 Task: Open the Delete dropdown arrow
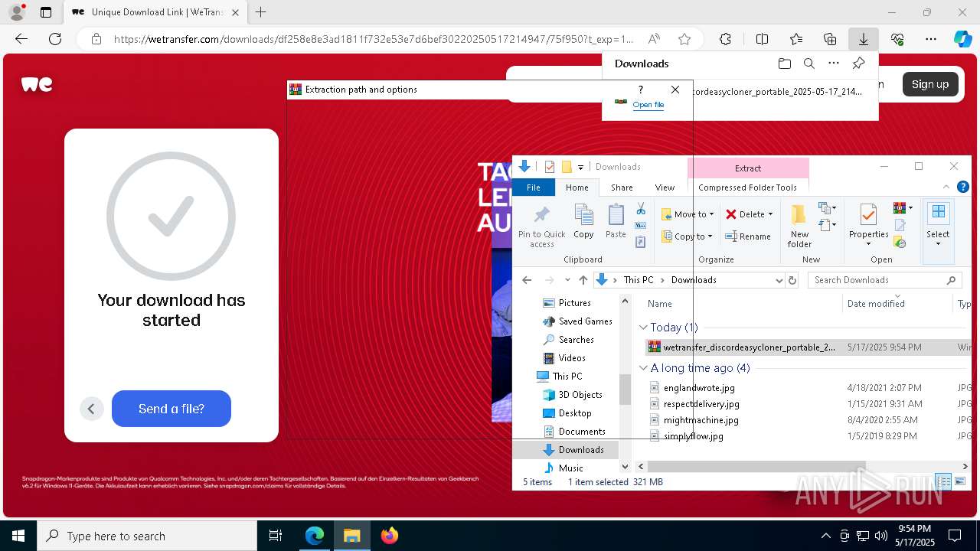[x=770, y=214]
